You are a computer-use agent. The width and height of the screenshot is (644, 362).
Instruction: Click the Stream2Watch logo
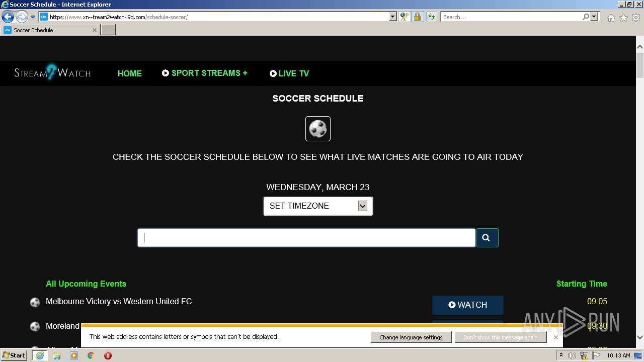tap(52, 73)
